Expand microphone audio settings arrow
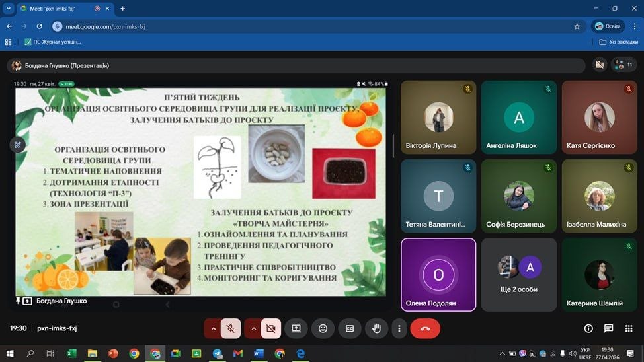644x362 pixels. [213, 328]
